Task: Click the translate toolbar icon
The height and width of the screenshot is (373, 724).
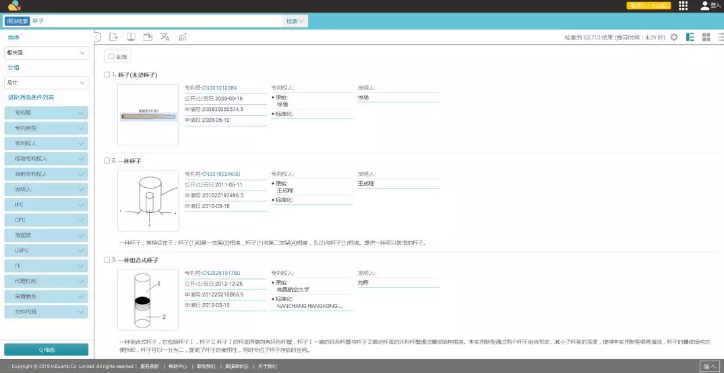Action: 165,37
